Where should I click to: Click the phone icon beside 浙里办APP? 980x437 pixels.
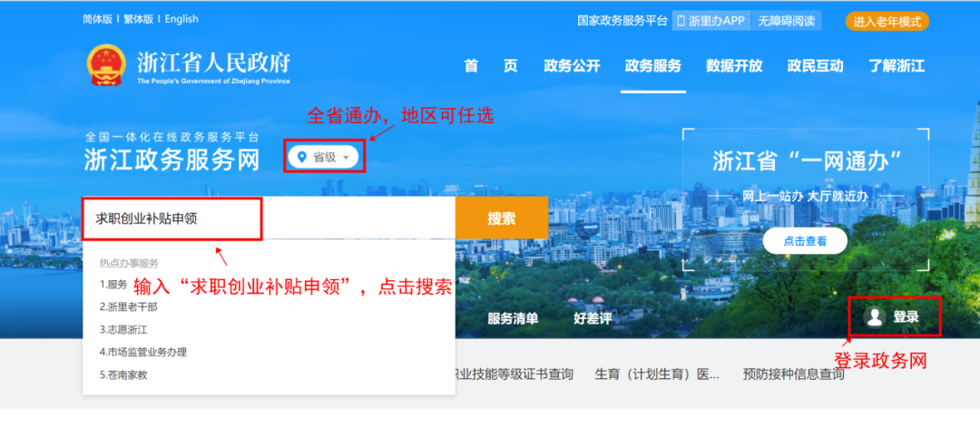pos(681,21)
